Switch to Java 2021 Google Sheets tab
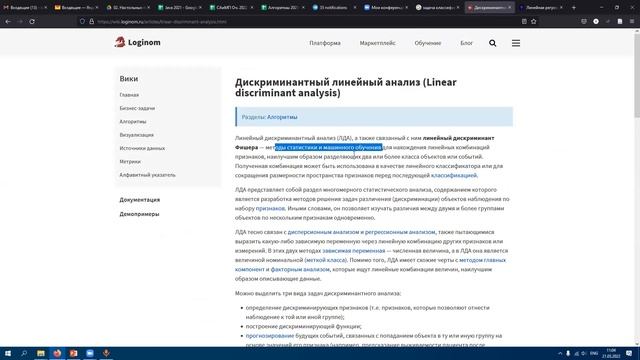Image resolution: width=640 pixels, height=360 pixels. point(180,7)
